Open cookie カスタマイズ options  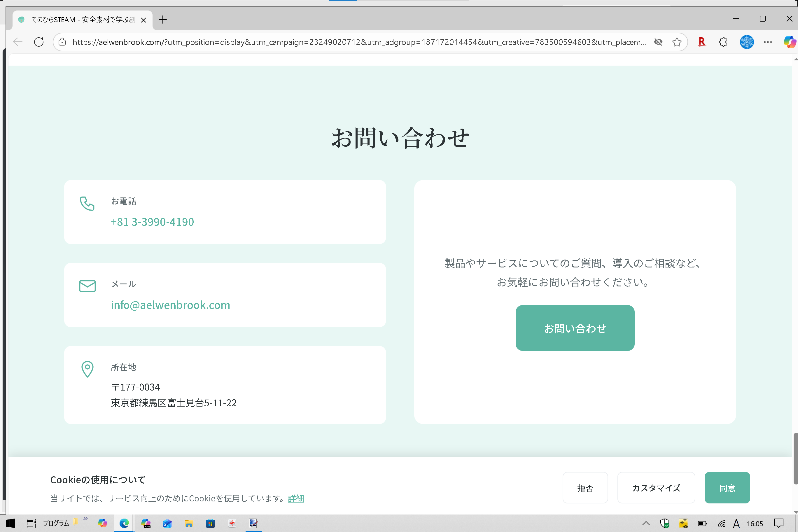tap(656, 488)
